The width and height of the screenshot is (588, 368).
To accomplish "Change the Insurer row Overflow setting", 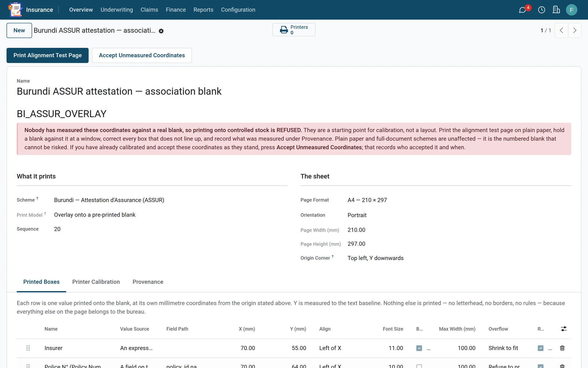I will pos(503,348).
